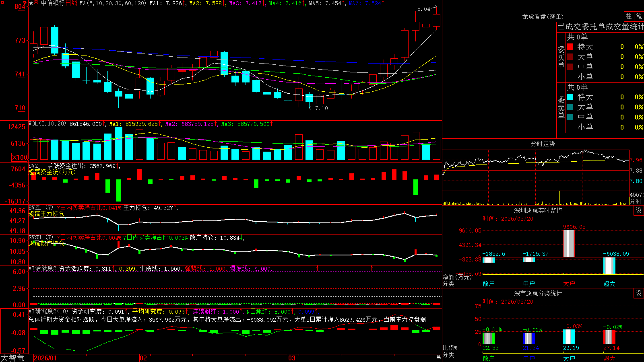Click the 大智慧 logo text at bottom left
The image size is (644, 362).
point(12,358)
